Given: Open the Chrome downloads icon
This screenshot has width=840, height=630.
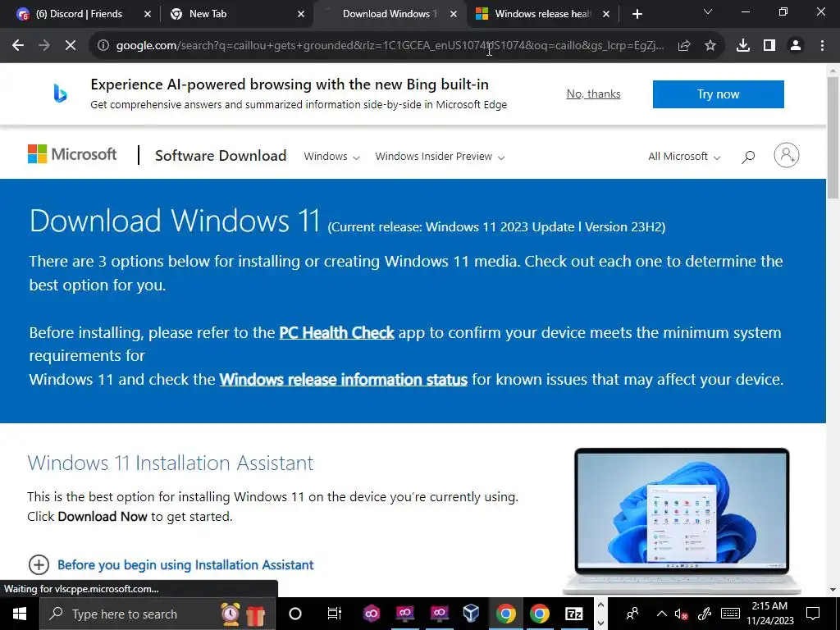Looking at the screenshot, I should (743, 46).
